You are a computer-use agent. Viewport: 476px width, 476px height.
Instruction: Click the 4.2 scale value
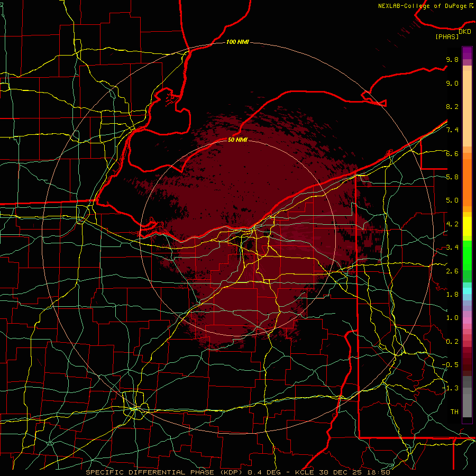[x=452, y=224]
